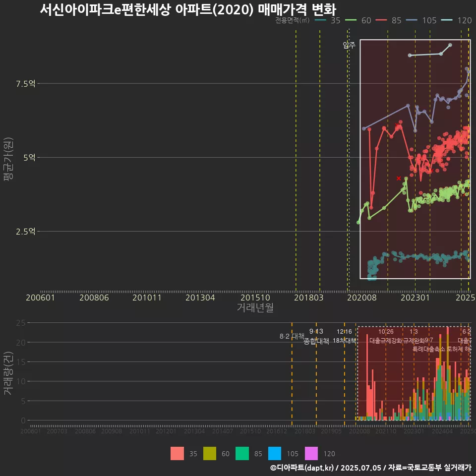476x476 pixels.
Task: Click the 200703 date label on the volume chart
Action: pos(57,431)
